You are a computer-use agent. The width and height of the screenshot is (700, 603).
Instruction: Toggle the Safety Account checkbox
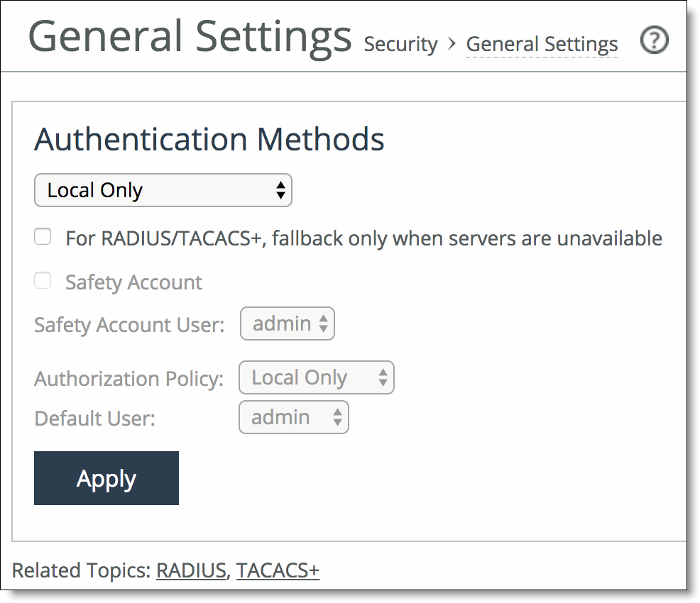click(x=43, y=282)
